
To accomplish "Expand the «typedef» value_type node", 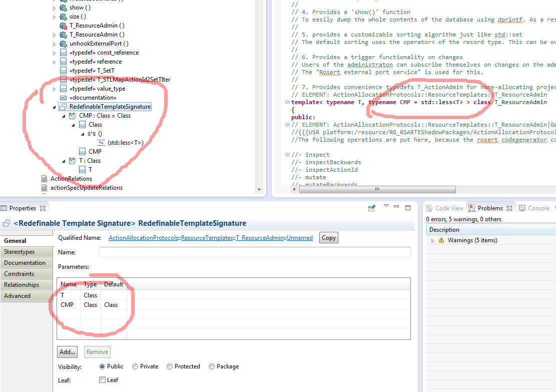I will click(54, 89).
